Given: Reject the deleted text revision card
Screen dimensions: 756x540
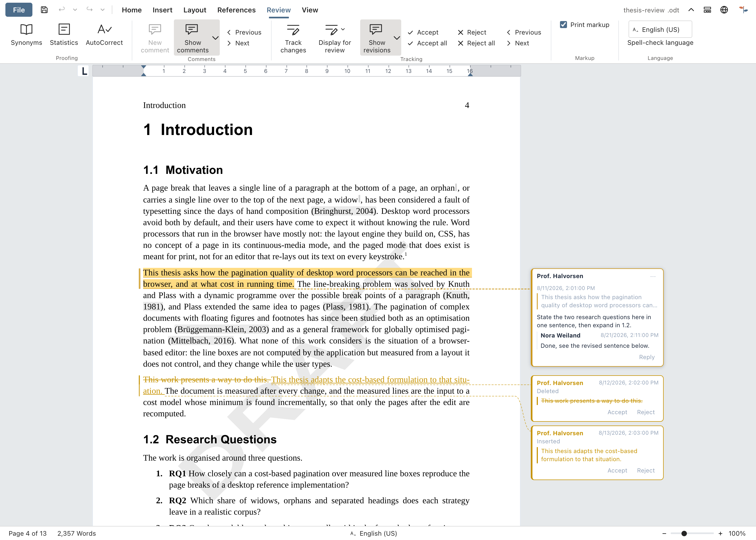Looking at the screenshot, I should click(646, 412).
